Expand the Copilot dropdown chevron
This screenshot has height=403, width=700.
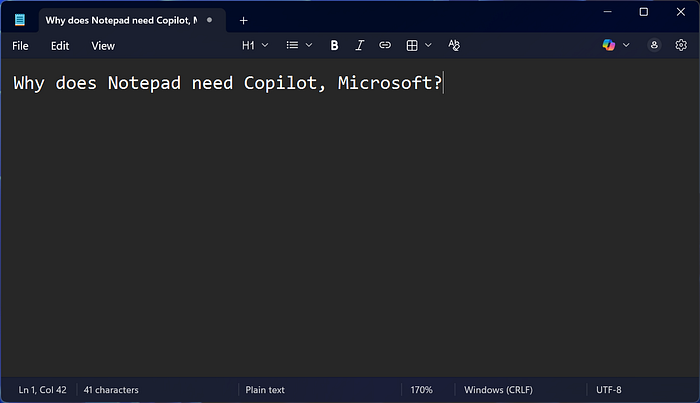pos(627,45)
